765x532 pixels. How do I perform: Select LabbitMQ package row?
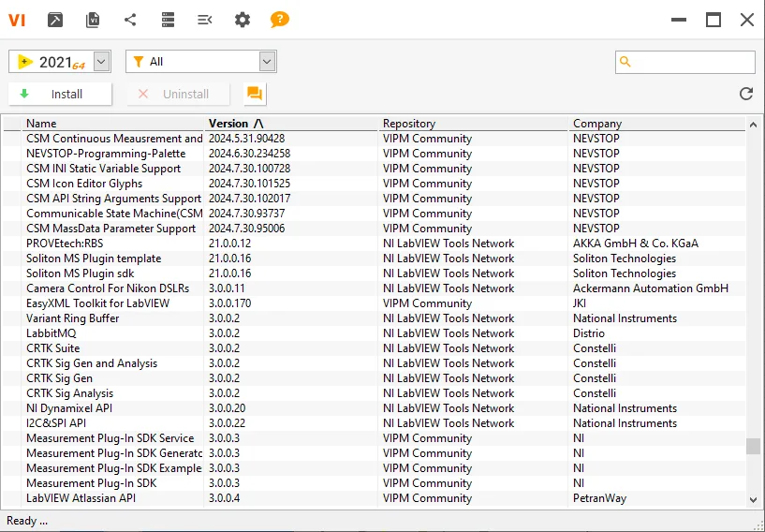pyautogui.click(x=375, y=333)
